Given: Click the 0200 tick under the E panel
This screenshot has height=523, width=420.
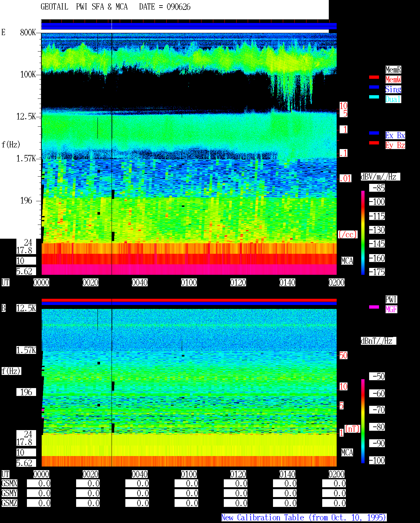Looking at the screenshot, I should pos(337,282).
